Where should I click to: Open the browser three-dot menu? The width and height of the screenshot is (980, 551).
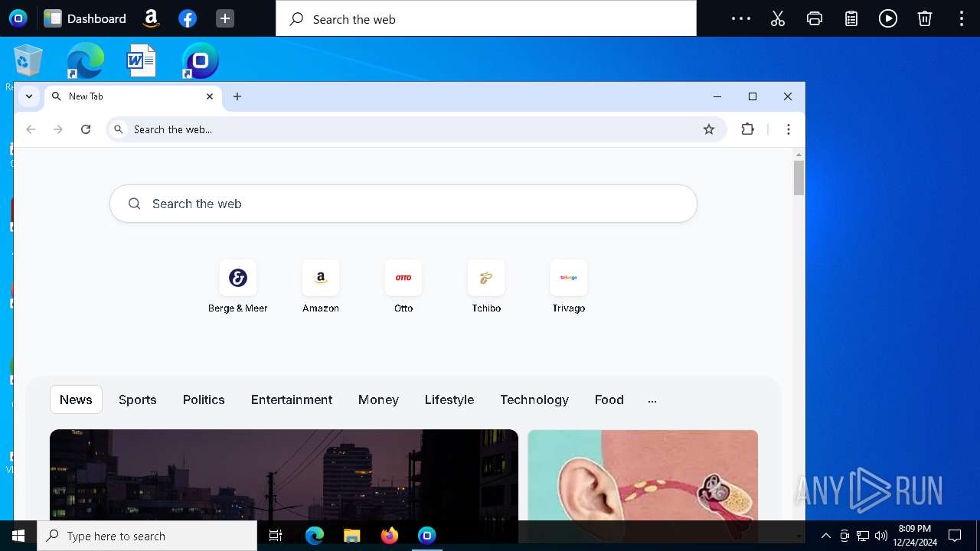pyautogui.click(x=789, y=129)
